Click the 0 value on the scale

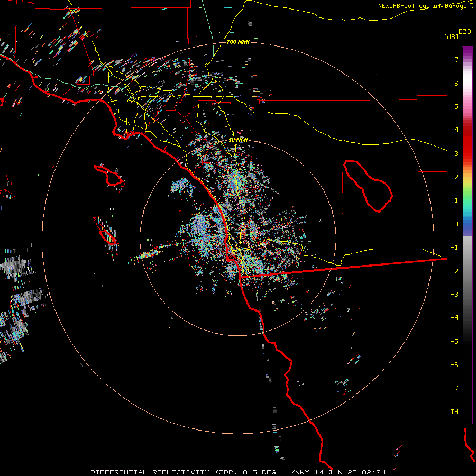tap(456, 224)
